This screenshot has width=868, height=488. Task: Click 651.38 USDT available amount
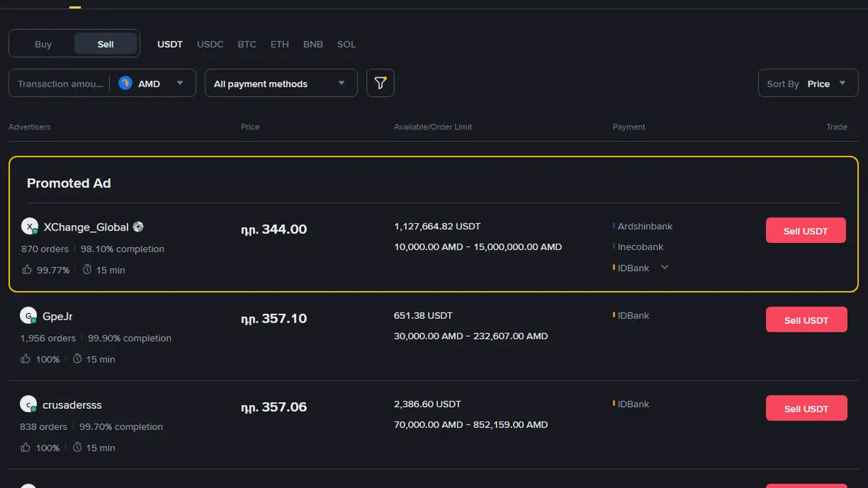click(x=423, y=315)
